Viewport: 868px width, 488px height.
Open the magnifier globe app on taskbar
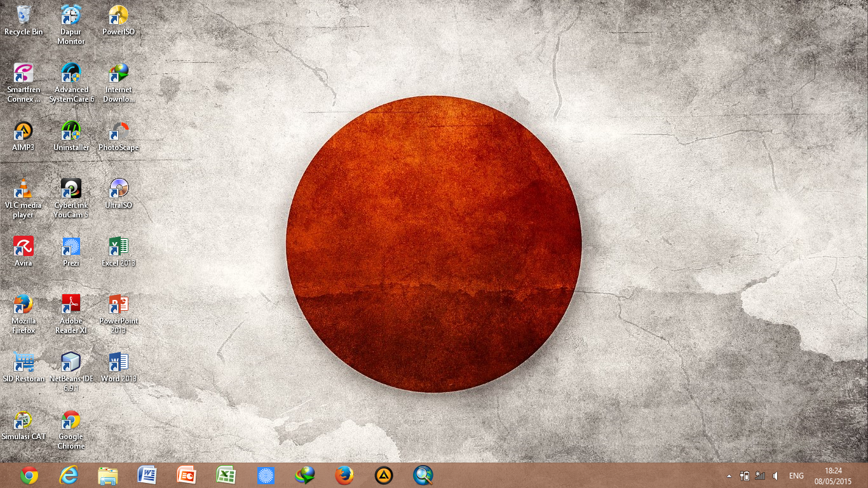tap(423, 475)
